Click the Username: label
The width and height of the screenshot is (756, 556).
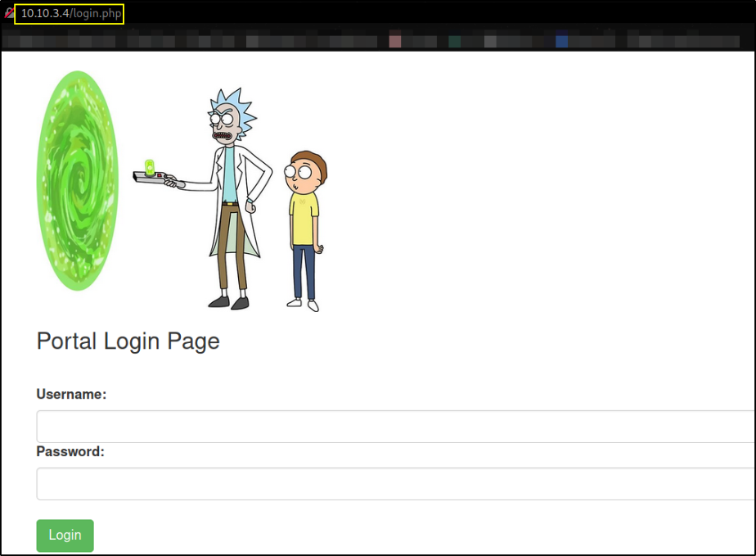tap(71, 395)
